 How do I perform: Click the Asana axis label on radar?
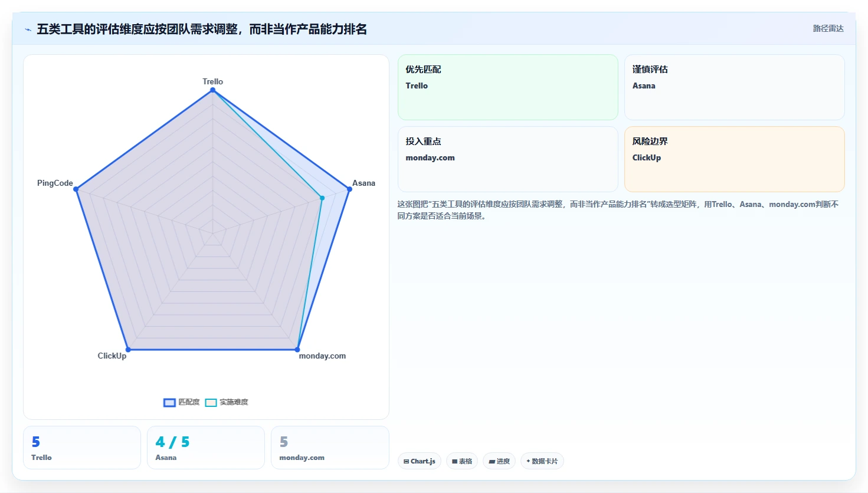point(363,183)
